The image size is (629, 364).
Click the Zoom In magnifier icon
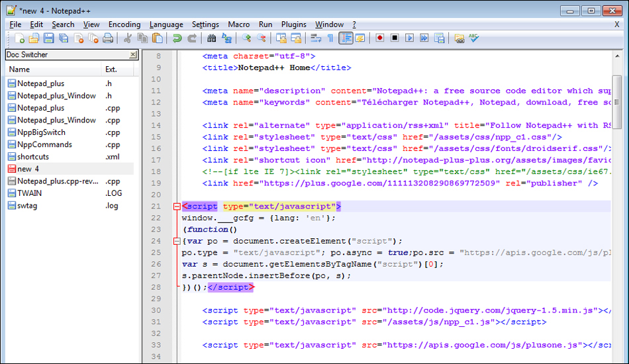pyautogui.click(x=246, y=38)
